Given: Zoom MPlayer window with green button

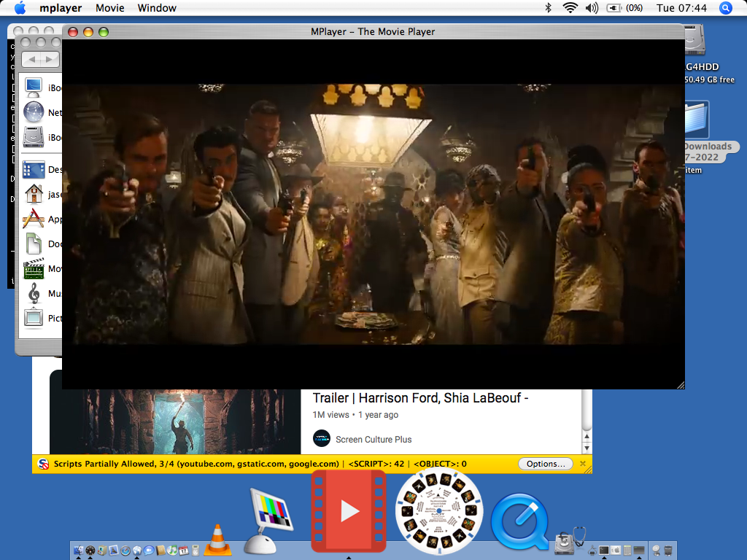Looking at the screenshot, I should click(104, 32).
